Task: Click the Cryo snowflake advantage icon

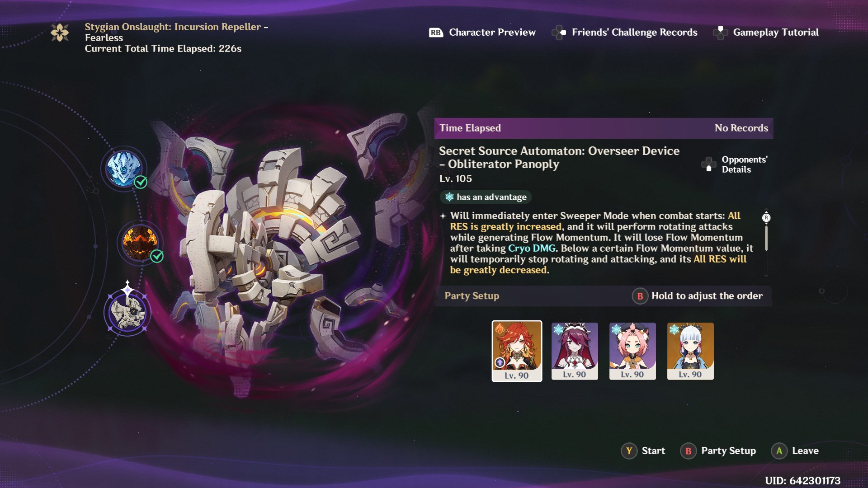Action: click(x=449, y=197)
